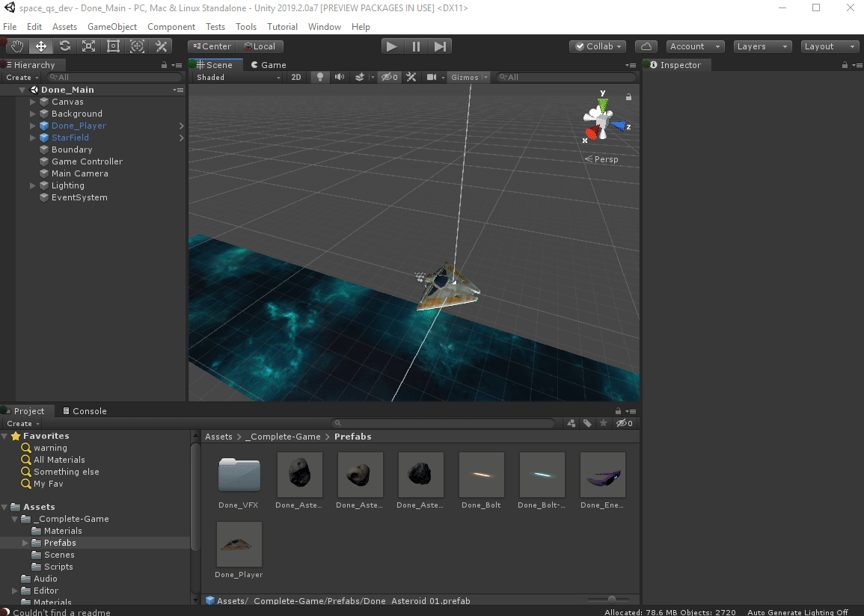Image resolution: width=864 pixels, height=616 pixels.
Task: Select the Rect Transform tool
Action: pyautogui.click(x=113, y=46)
